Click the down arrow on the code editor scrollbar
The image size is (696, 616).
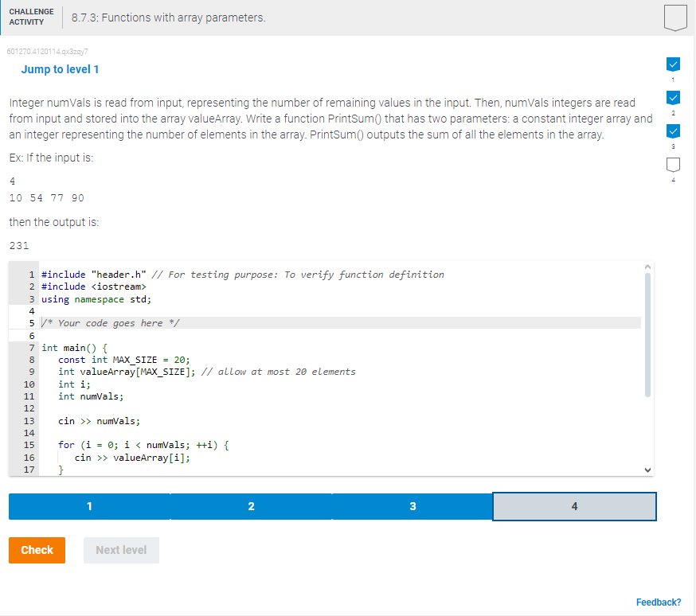tap(647, 469)
